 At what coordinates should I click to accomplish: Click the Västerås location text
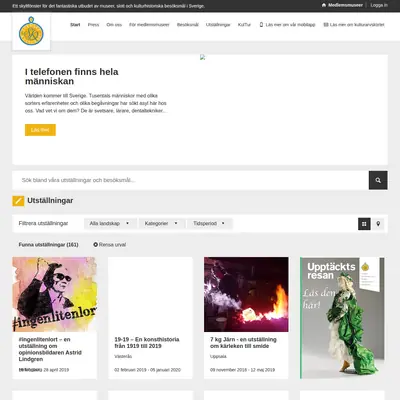(123, 356)
